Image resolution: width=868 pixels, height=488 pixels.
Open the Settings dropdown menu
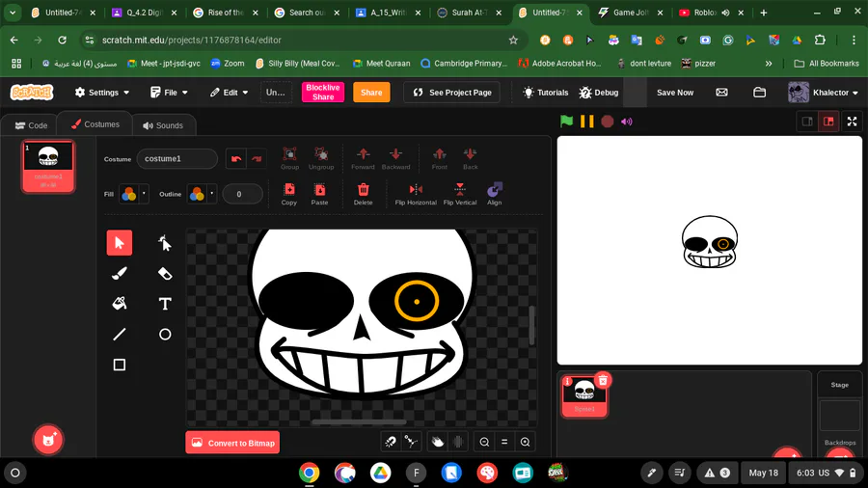click(102, 93)
